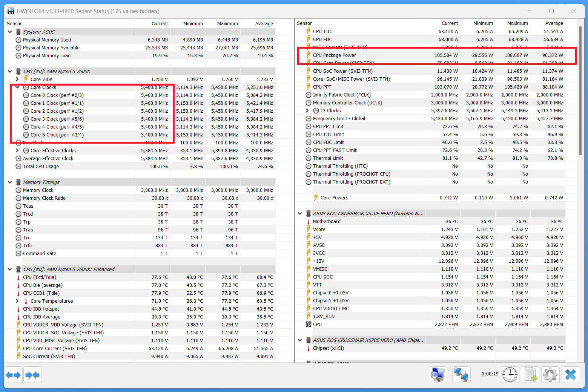Click the clock icon beside Total CPU Usage
588x392 pixels.
pyautogui.click(x=18, y=166)
